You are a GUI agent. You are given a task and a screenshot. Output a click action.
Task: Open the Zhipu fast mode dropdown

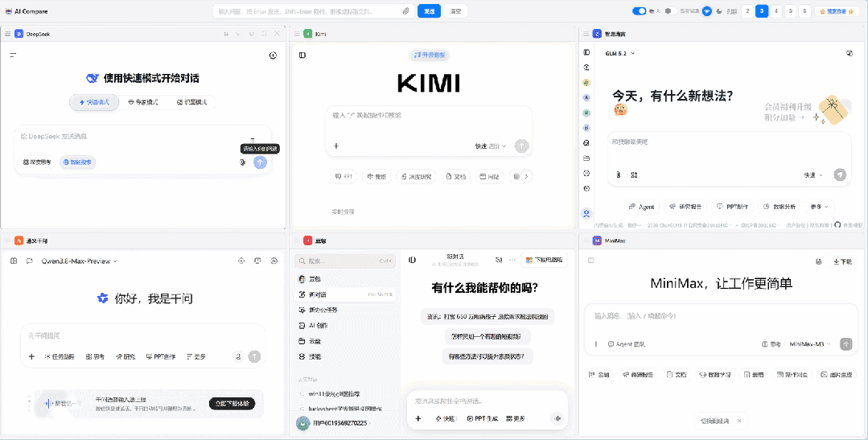pos(813,175)
